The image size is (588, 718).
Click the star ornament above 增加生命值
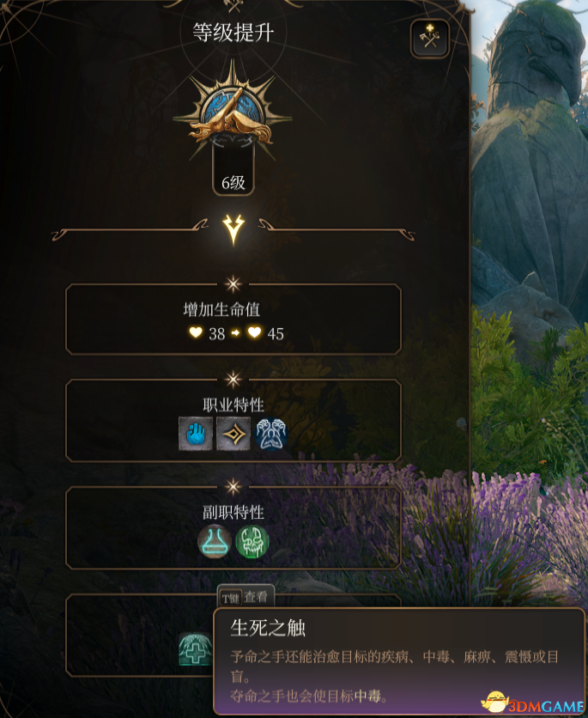[x=233, y=284]
